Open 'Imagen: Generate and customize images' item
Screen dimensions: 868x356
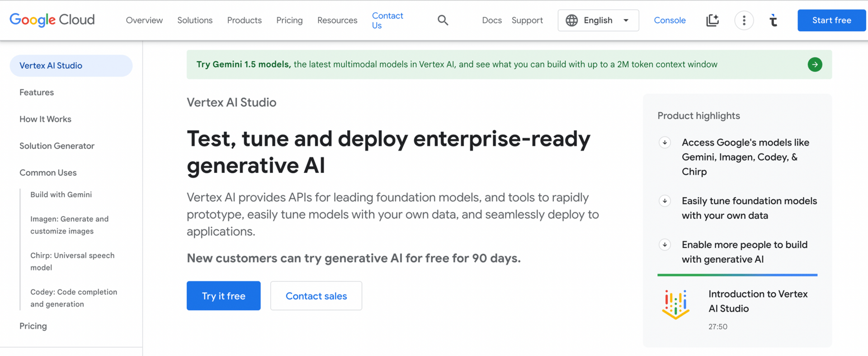70,225
